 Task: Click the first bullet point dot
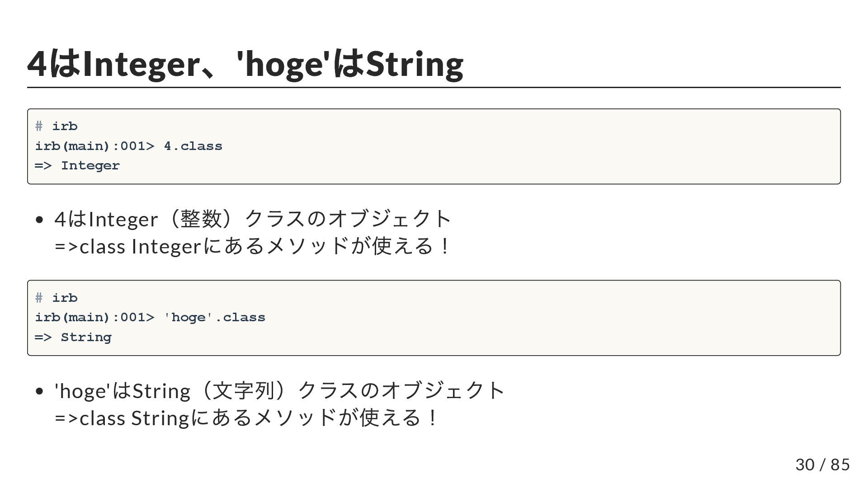[x=39, y=220]
